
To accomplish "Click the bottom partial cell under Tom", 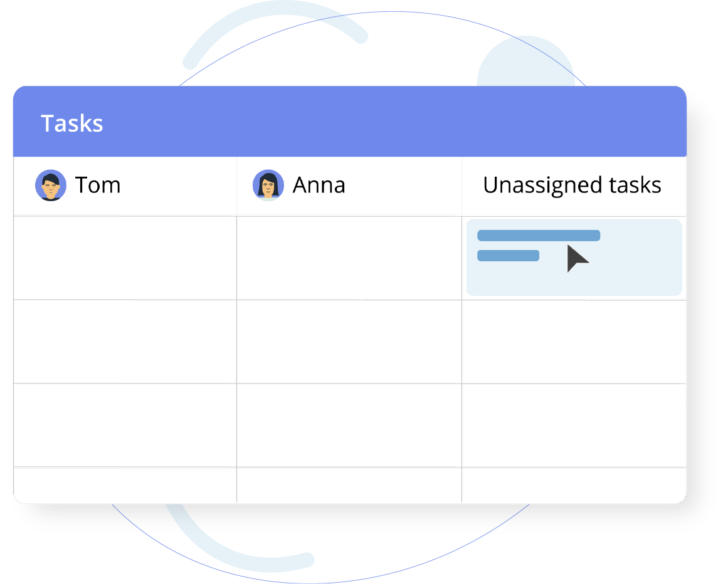I will coord(125,484).
